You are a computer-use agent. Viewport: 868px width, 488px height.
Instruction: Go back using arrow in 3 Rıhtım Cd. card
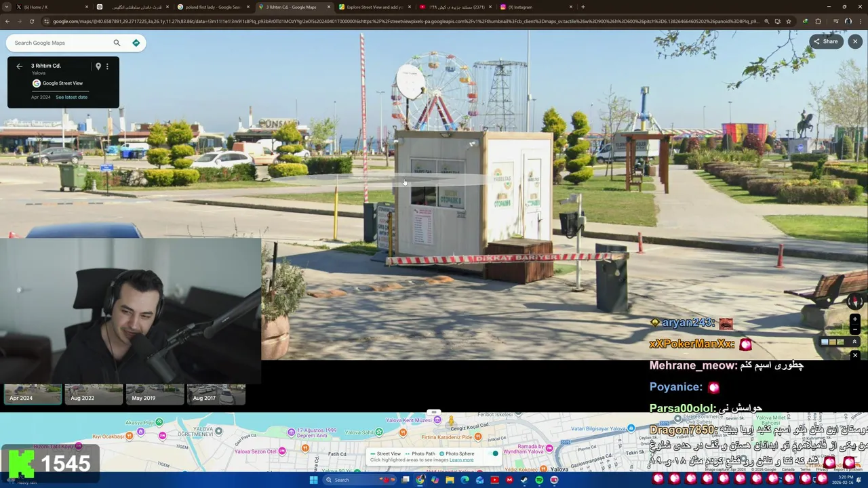pos(19,66)
